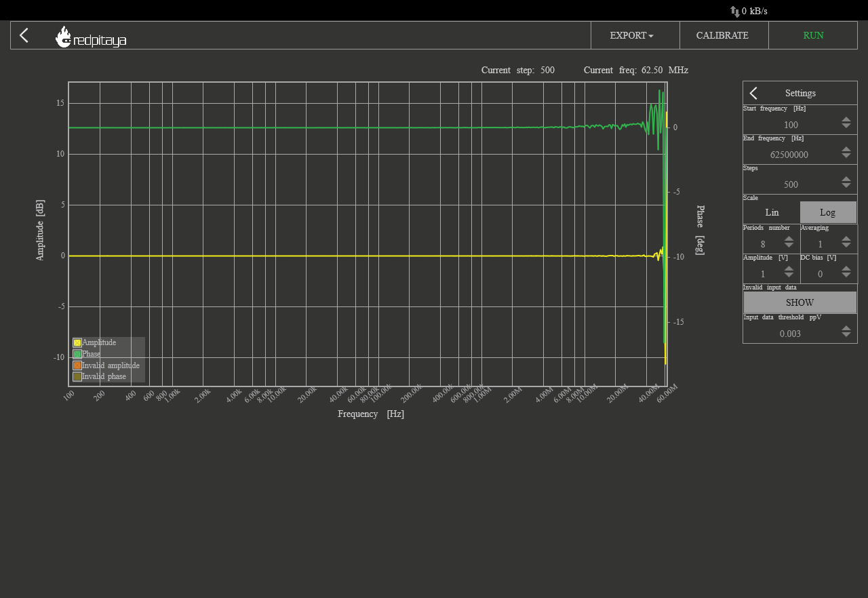Screen dimensions: 868x598
Task: Increase Averaging with the up arrow
Action: pos(846,239)
